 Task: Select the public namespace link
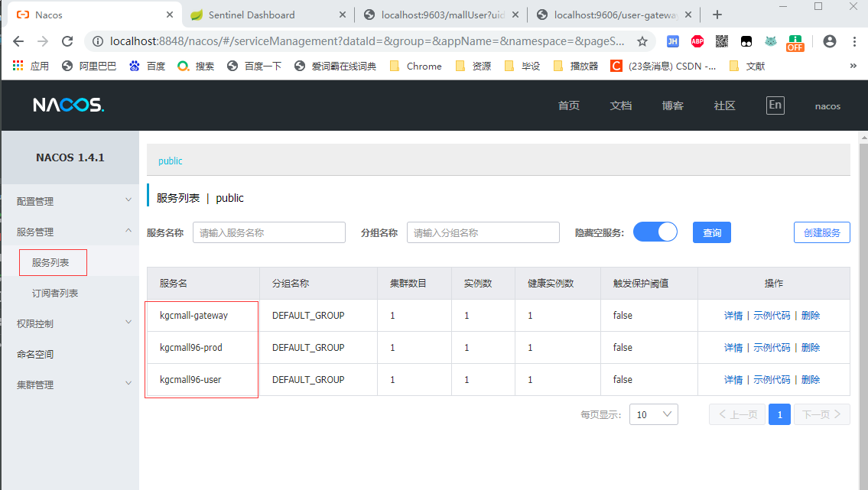(x=170, y=161)
